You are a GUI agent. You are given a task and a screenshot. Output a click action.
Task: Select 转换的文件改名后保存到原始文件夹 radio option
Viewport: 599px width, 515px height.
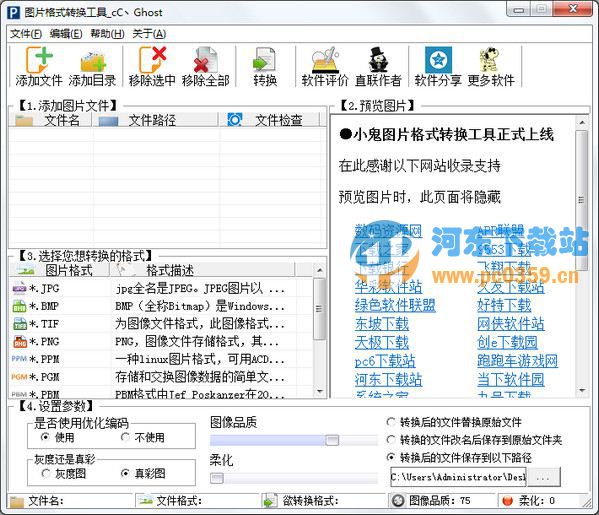[x=390, y=440]
